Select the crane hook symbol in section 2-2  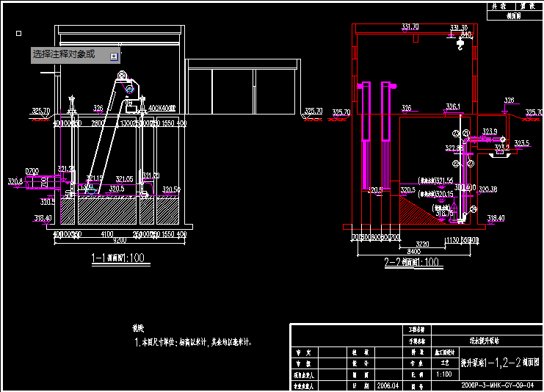460,42
